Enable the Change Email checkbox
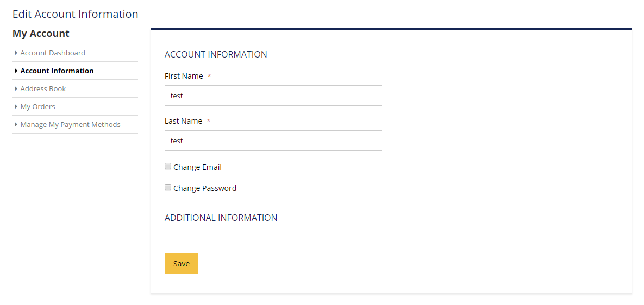Screen dimensions: 644x305 pyautogui.click(x=168, y=167)
